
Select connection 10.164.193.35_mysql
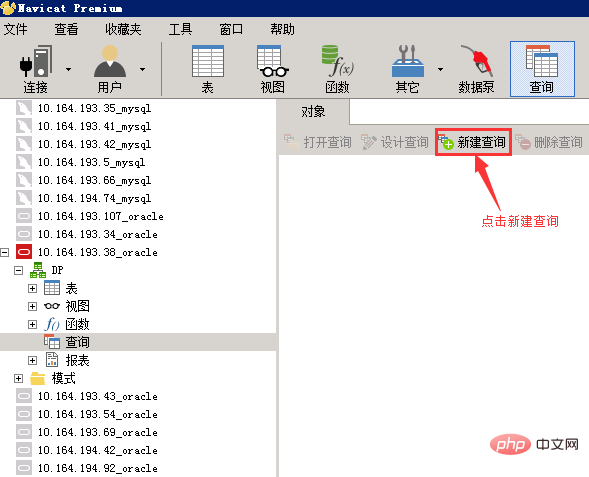tap(94, 108)
